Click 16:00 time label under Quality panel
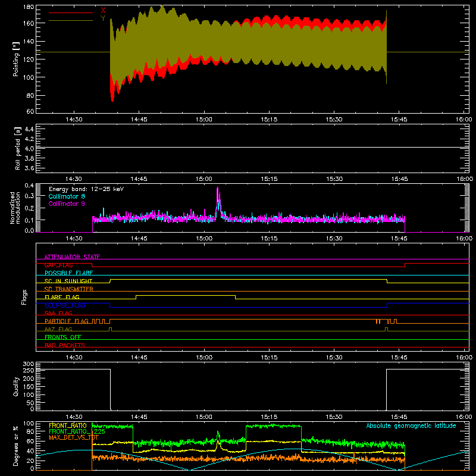This screenshot has height=476, width=476. pyautogui.click(x=464, y=417)
